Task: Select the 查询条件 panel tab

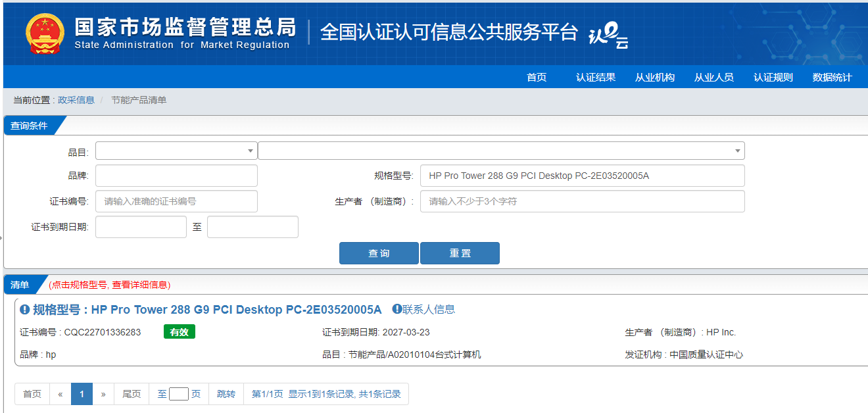Action: click(x=30, y=126)
